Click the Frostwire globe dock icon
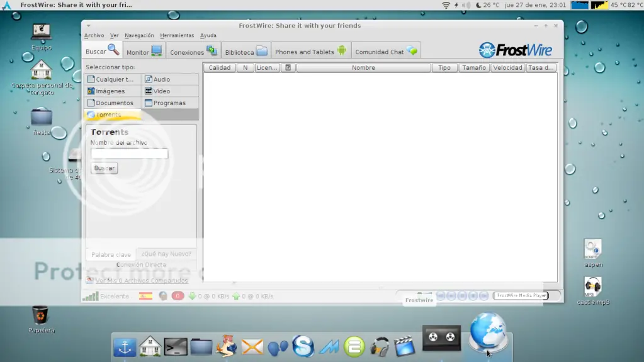 488,332
